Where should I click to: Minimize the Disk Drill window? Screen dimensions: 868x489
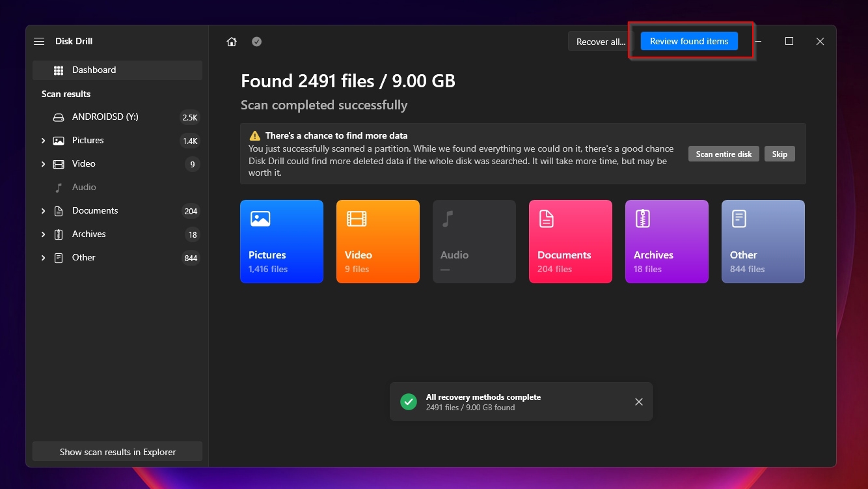759,41
